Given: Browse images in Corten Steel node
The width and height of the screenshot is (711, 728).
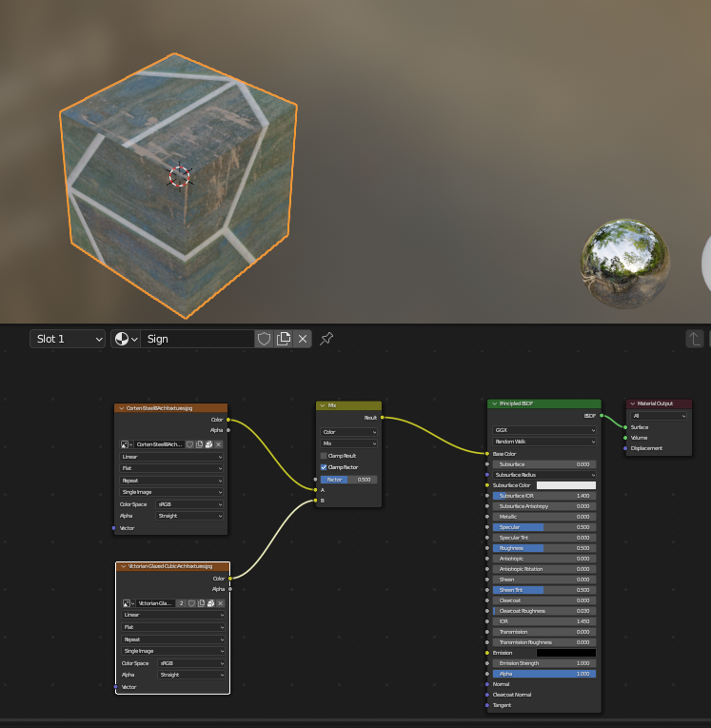Looking at the screenshot, I should pyautogui.click(x=127, y=444).
